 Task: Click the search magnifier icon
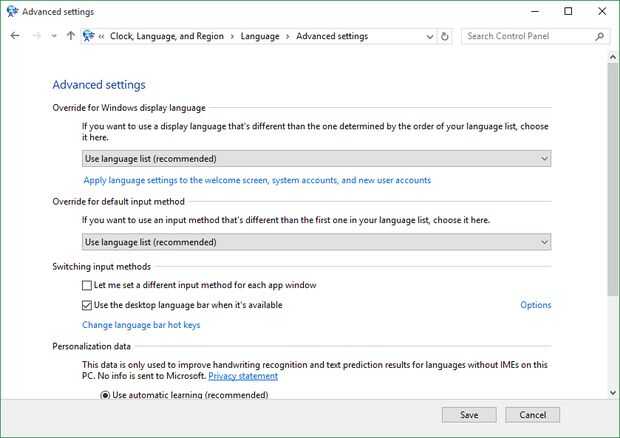click(x=600, y=36)
